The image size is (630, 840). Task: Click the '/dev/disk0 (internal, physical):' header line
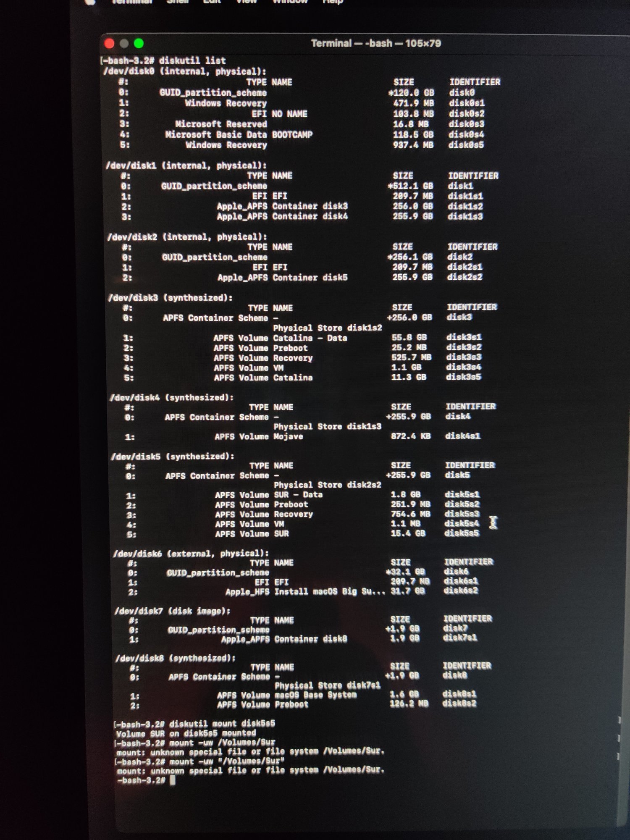pyautogui.click(x=185, y=71)
